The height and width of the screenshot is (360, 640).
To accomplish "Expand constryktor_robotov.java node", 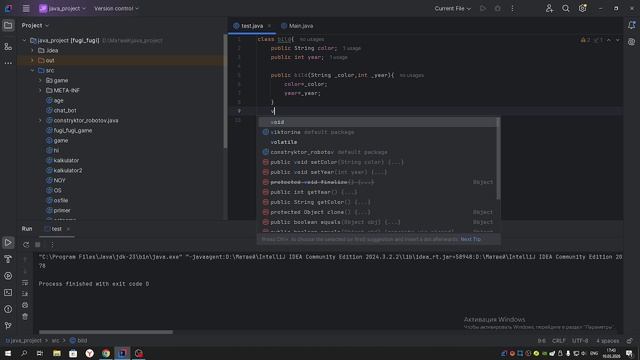I will coord(40,120).
